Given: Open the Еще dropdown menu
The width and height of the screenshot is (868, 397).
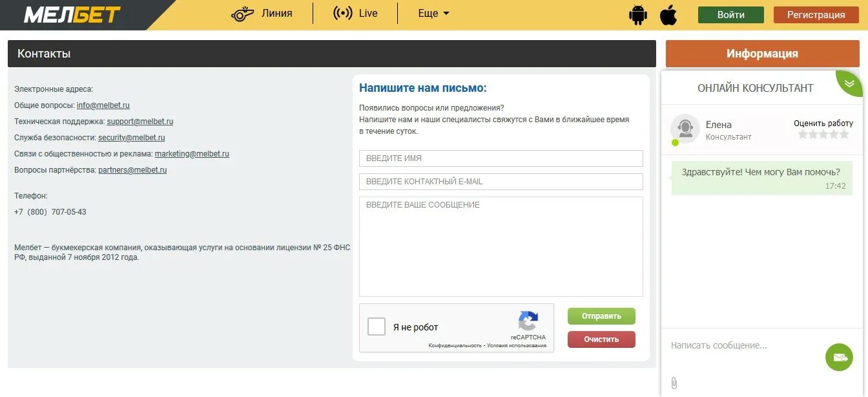Looking at the screenshot, I should click(432, 12).
